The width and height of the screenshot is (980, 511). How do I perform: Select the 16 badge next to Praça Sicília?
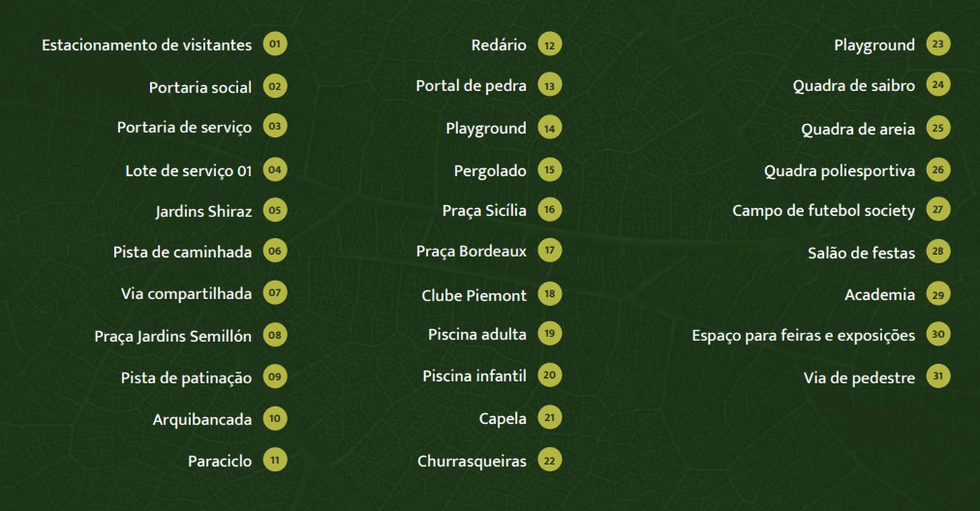tap(549, 210)
